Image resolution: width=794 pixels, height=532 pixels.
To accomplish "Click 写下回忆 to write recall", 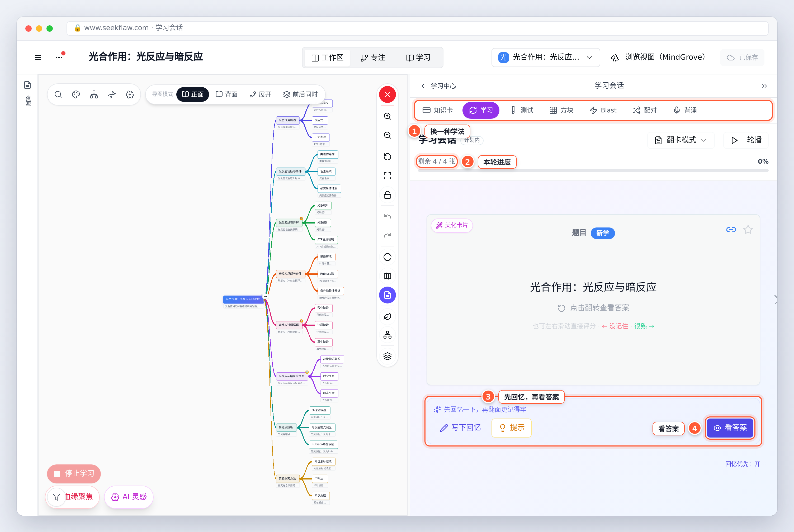I will tap(460, 428).
